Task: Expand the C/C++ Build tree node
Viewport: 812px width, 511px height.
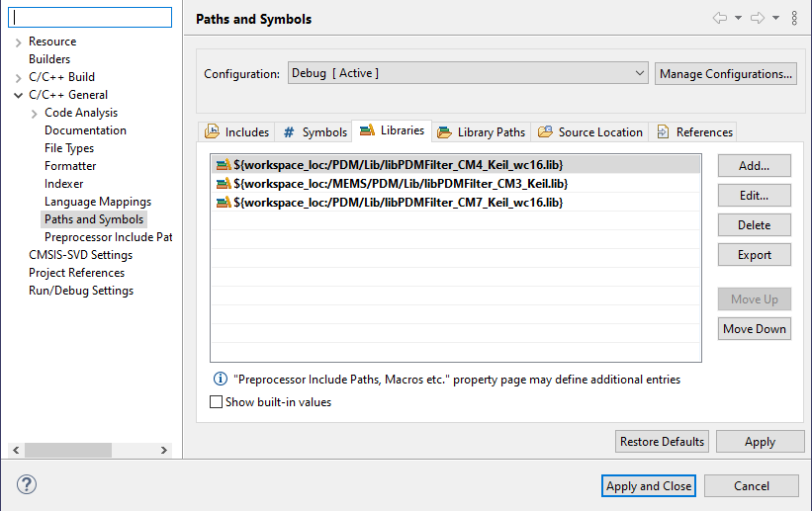Action: click(18, 78)
